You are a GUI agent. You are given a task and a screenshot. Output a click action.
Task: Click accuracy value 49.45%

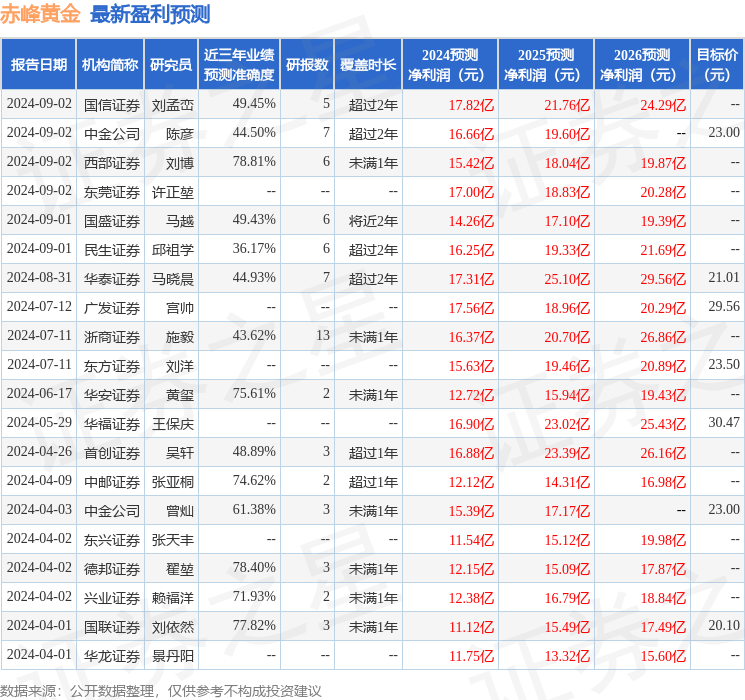tap(254, 104)
